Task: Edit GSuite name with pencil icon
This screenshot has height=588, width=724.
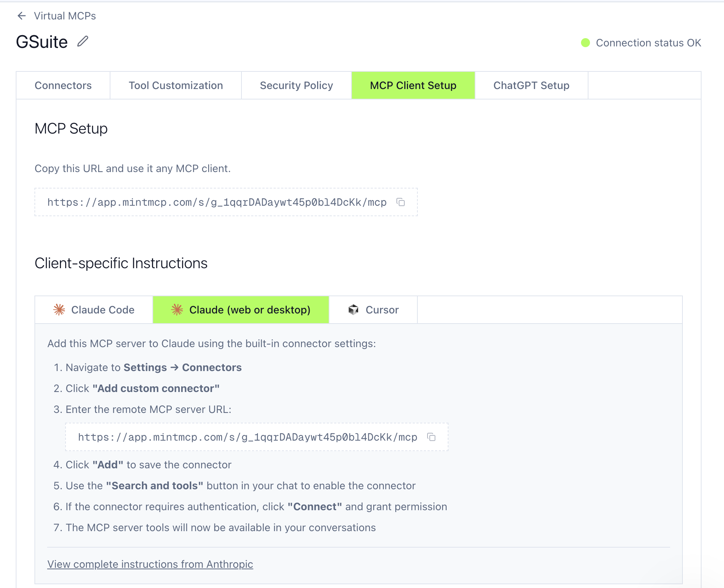Action: (x=83, y=41)
